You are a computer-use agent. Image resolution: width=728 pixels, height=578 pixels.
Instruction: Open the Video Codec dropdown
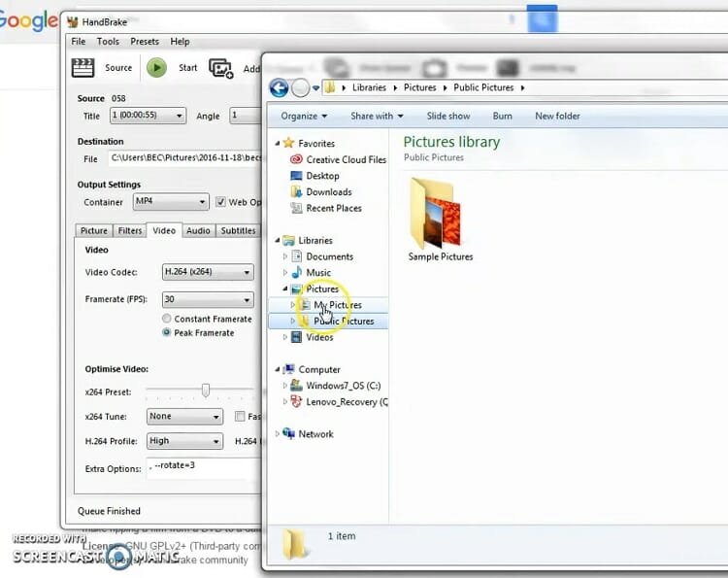point(208,272)
